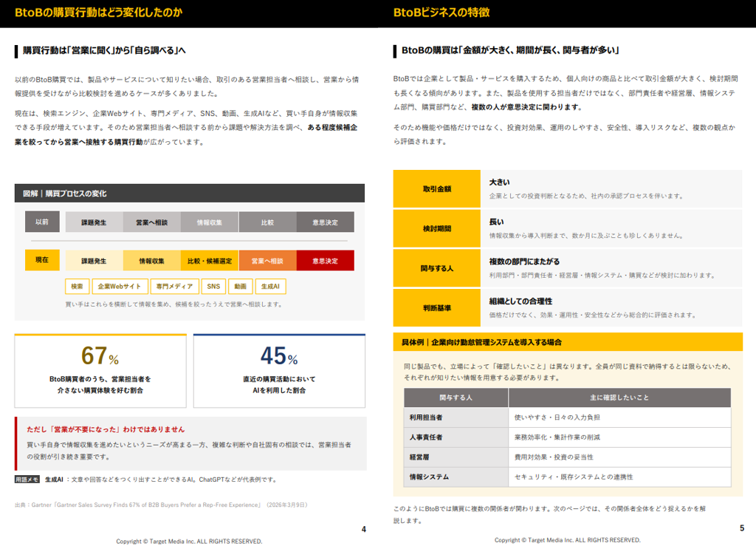Click the "用語メモ" label badge
This screenshot has width=756, height=546.
[x=27, y=480]
